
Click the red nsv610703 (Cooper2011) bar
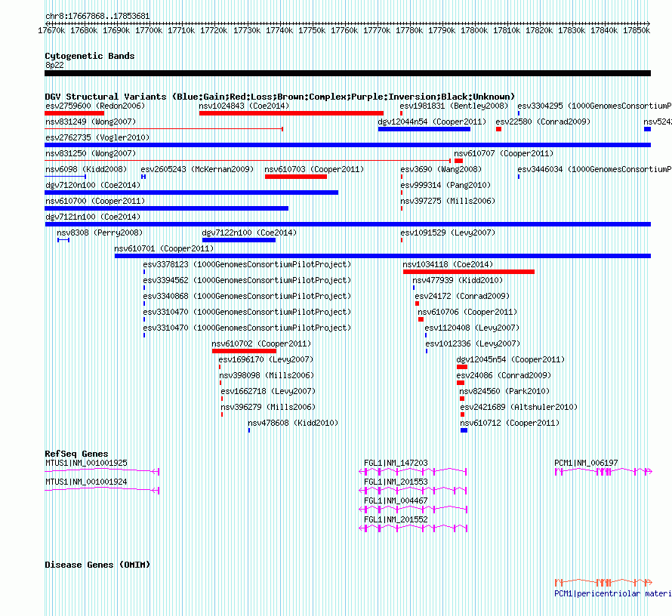296,177
